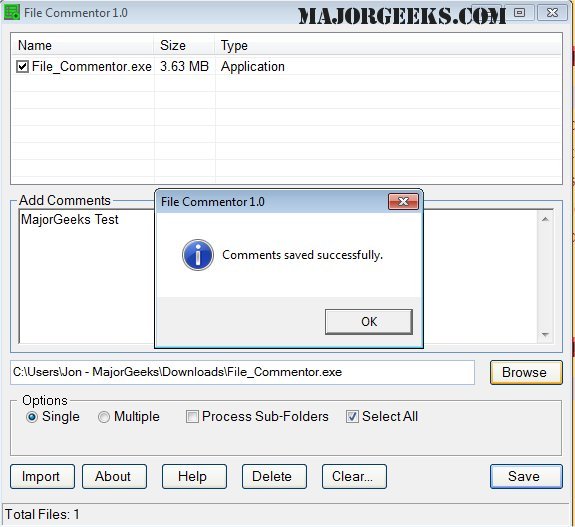Click the Save button
Viewport: 575px width, 527px height.
coord(526,476)
